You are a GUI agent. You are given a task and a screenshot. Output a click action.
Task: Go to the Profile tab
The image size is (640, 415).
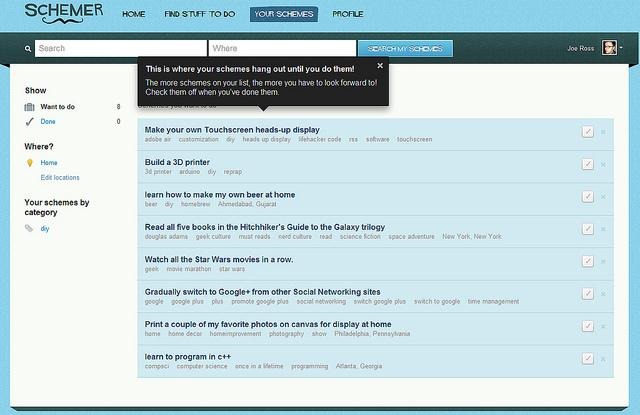click(x=348, y=15)
